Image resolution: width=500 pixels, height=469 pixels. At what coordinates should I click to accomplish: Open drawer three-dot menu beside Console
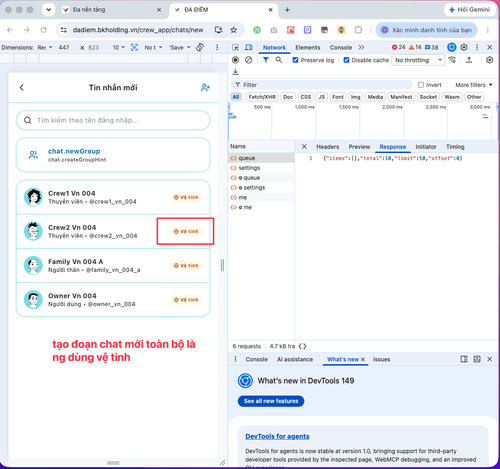236,359
